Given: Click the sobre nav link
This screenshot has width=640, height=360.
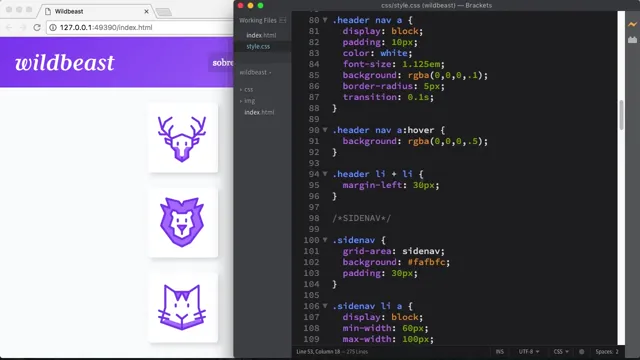Looking at the screenshot, I should (222, 62).
